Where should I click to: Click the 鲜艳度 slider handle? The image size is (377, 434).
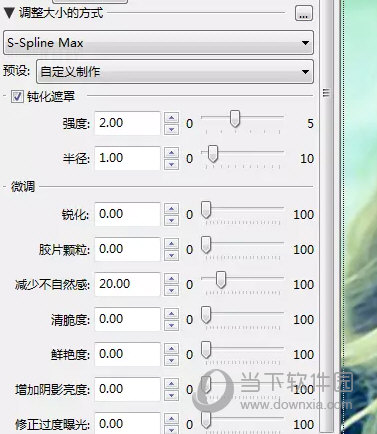pyautogui.click(x=206, y=350)
